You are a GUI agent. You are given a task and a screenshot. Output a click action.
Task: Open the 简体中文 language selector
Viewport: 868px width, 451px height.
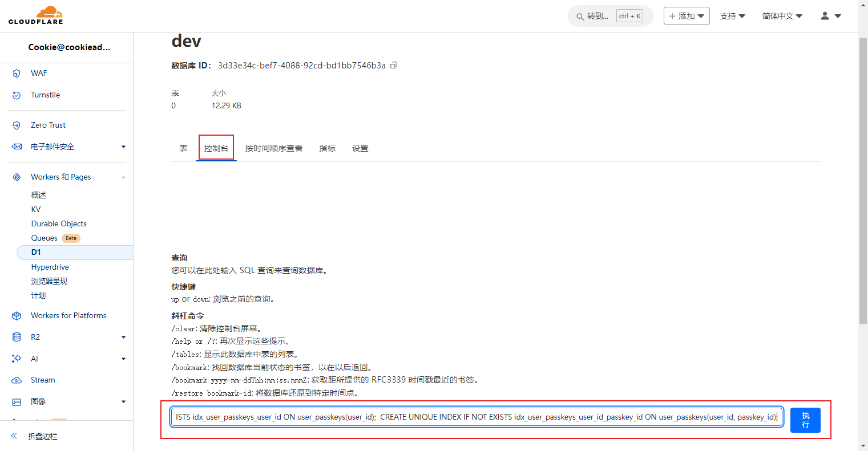pyautogui.click(x=782, y=16)
